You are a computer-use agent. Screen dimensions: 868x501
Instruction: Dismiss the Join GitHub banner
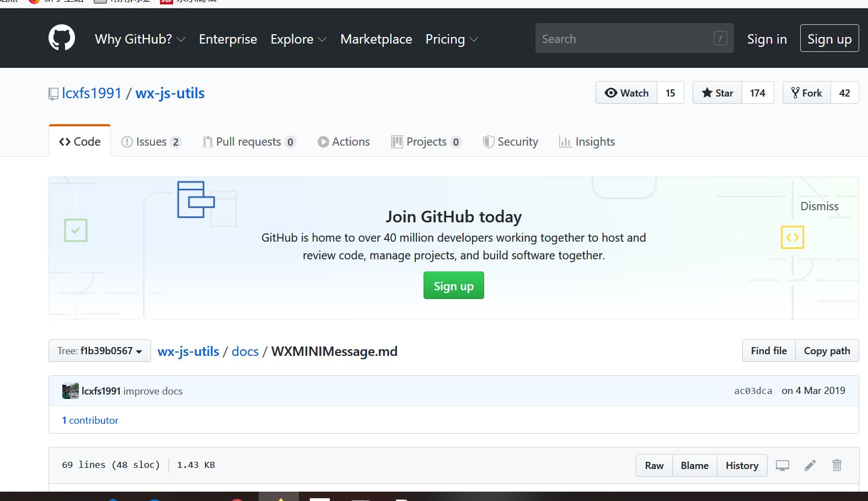click(819, 206)
